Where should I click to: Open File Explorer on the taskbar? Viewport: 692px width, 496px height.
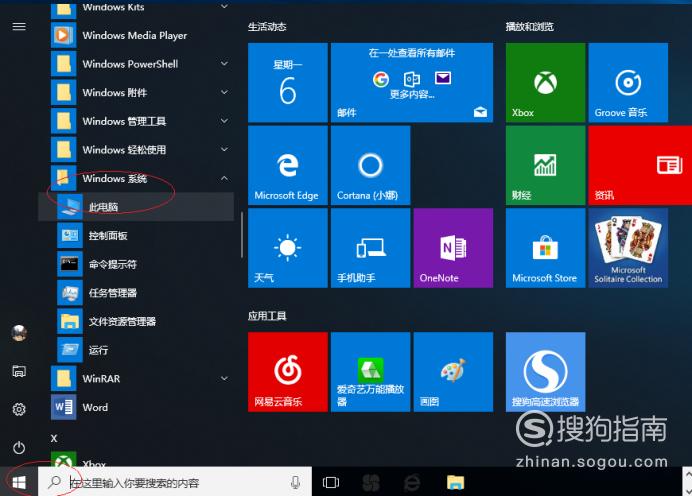[x=455, y=483]
